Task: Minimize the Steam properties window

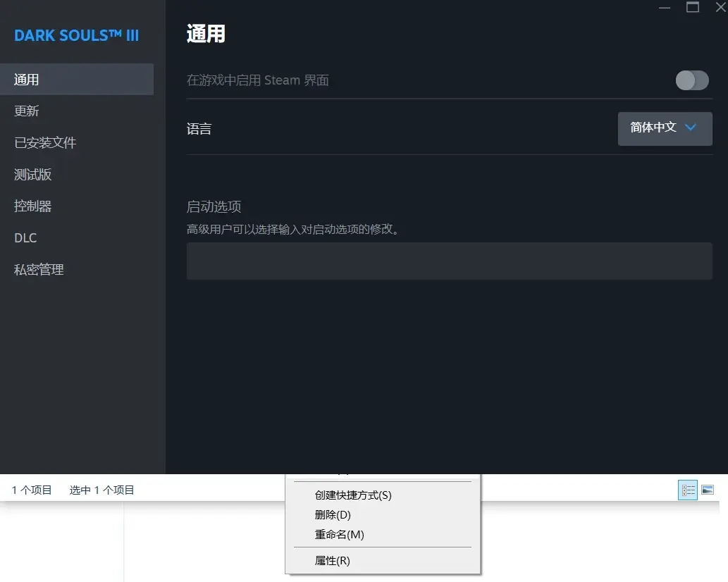Action: pyautogui.click(x=665, y=8)
